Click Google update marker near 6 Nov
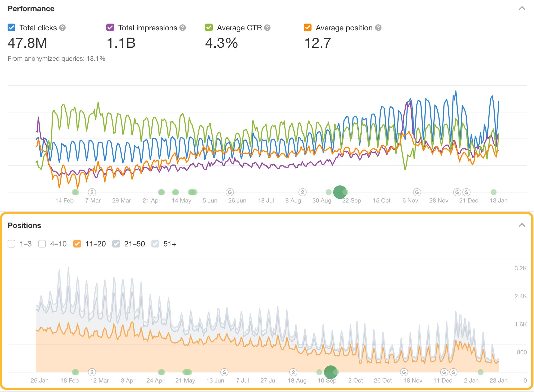The height and width of the screenshot is (392, 534). [x=417, y=192]
